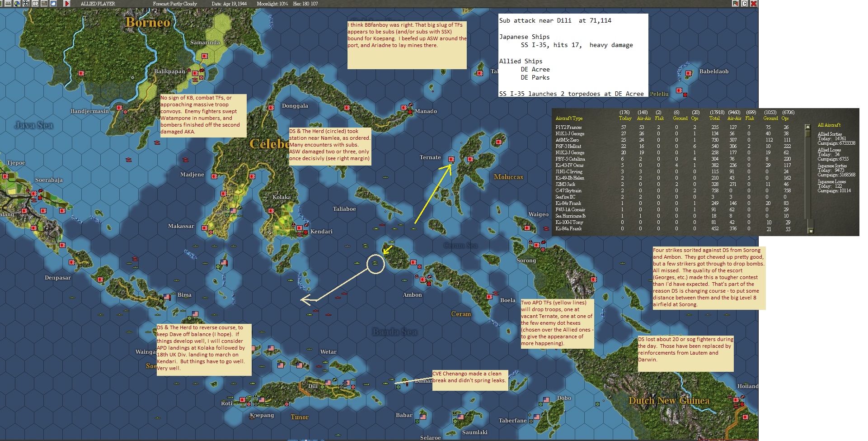The height and width of the screenshot is (441, 868).
Task: Click the Waigeo island label
Action: (x=539, y=214)
